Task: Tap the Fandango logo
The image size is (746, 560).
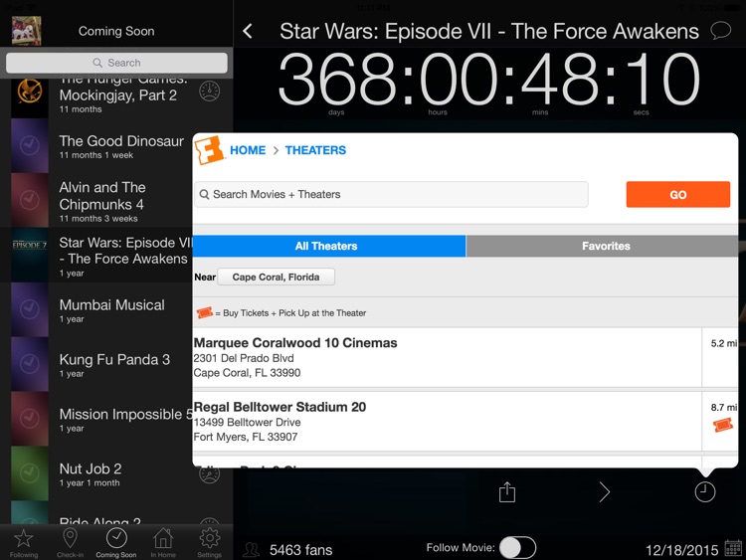Action: 209,150
